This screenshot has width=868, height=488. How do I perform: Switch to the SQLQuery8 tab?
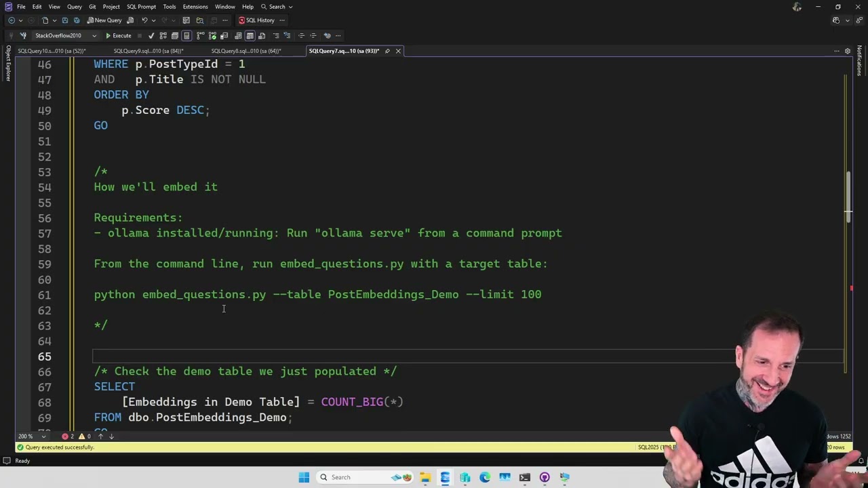click(x=246, y=51)
